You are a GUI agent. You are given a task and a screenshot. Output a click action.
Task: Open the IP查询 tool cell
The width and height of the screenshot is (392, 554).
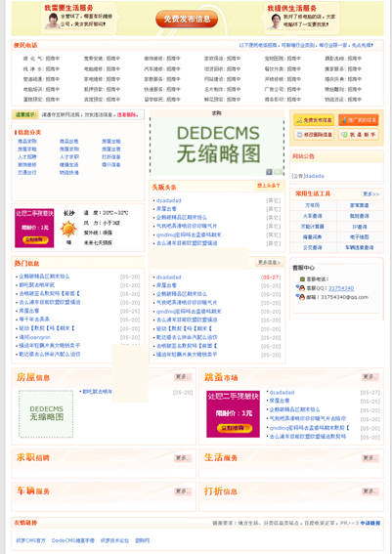[360, 227]
